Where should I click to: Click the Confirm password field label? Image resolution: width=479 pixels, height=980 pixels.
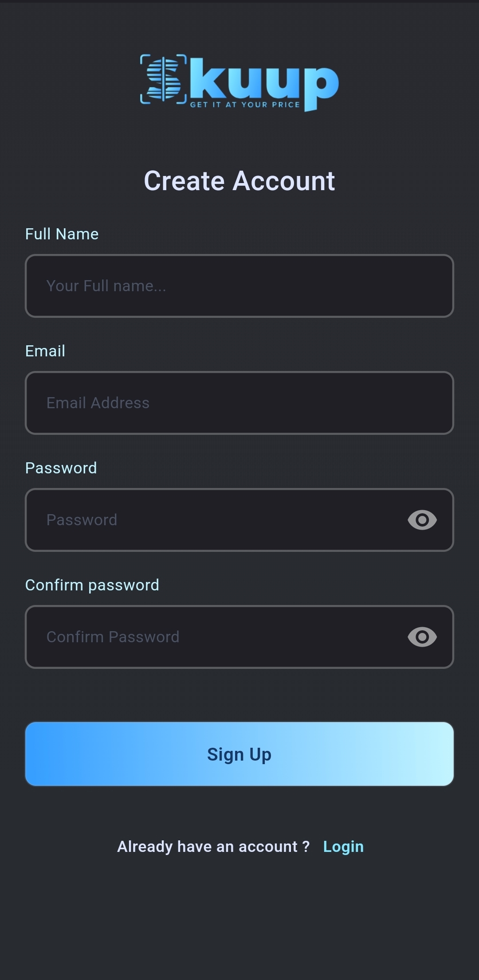pyautogui.click(x=92, y=585)
